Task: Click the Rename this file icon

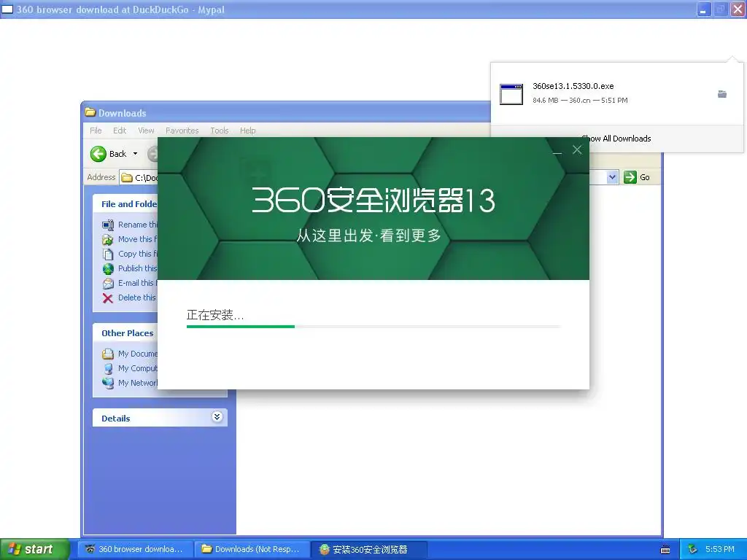Action: click(108, 225)
